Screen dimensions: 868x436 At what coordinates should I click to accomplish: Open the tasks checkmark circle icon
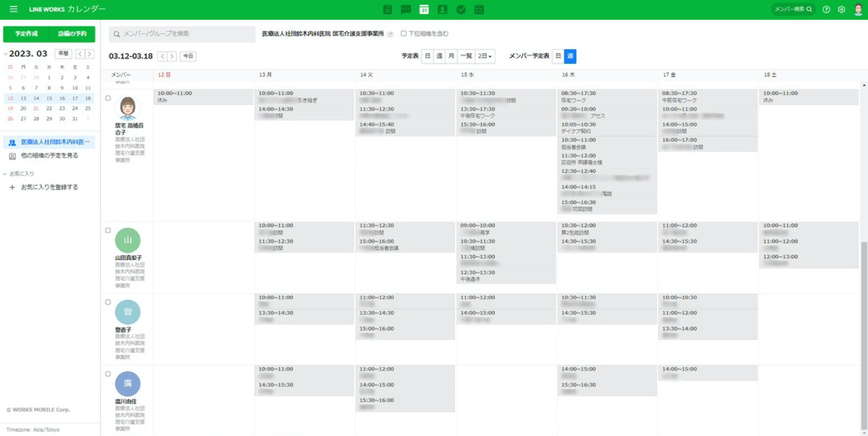pos(461,10)
